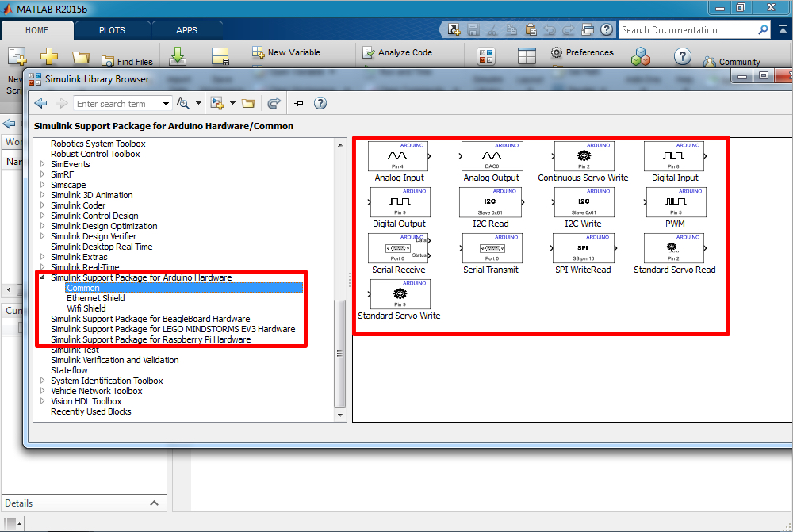Image resolution: width=793 pixels, height=532 pixels.
Task: Open the Simulink Library icon in toolstrip
Action: click(486, 56)
